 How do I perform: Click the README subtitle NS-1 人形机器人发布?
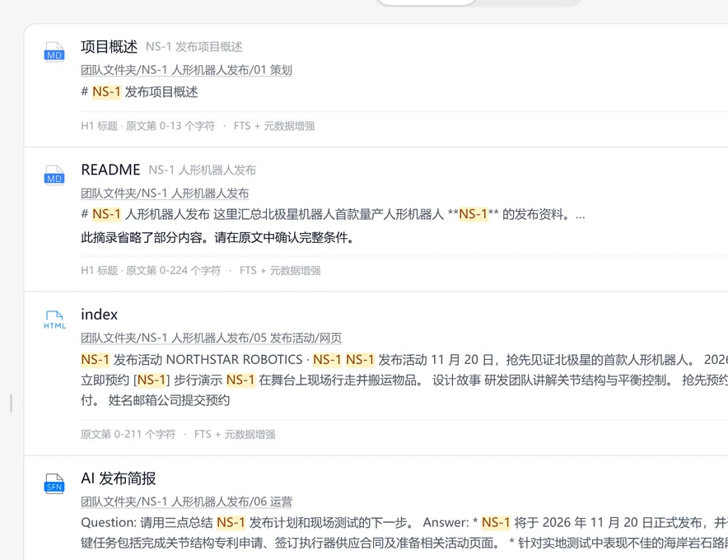203,170
